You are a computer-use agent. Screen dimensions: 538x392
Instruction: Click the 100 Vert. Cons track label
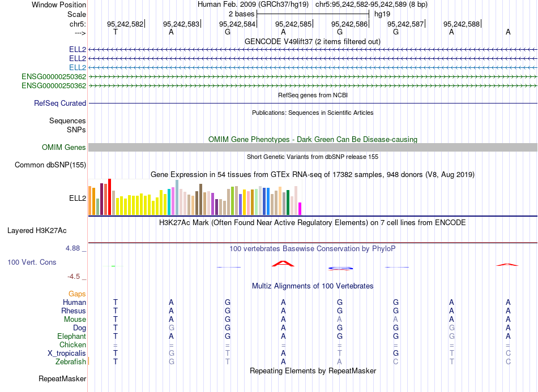pyautogui.click(x=32, y=262)
